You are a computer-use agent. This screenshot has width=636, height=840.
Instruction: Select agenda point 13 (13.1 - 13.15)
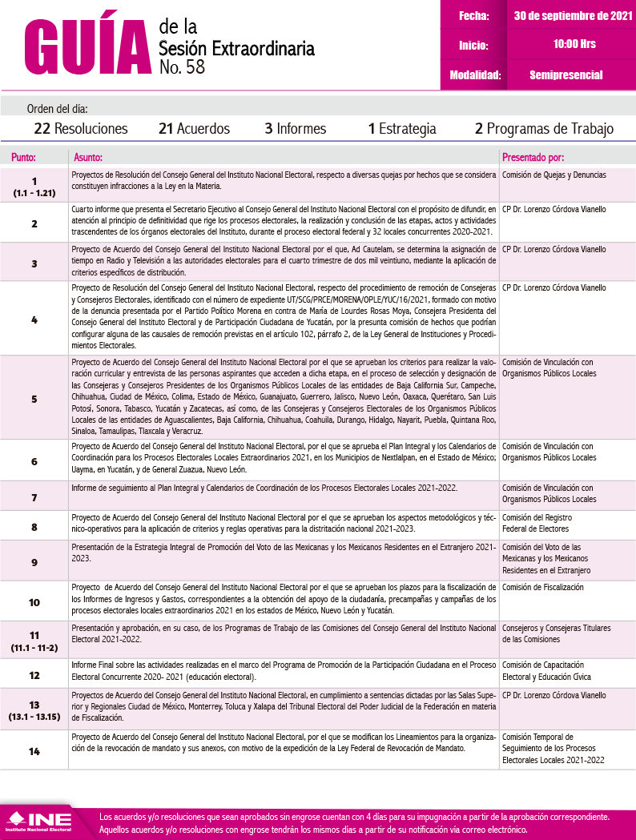click(x=34, y=710)
